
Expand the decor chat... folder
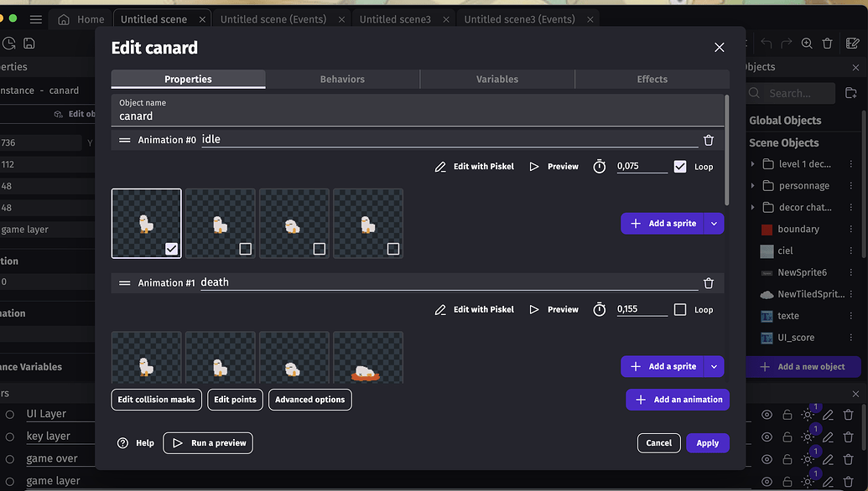753,207
